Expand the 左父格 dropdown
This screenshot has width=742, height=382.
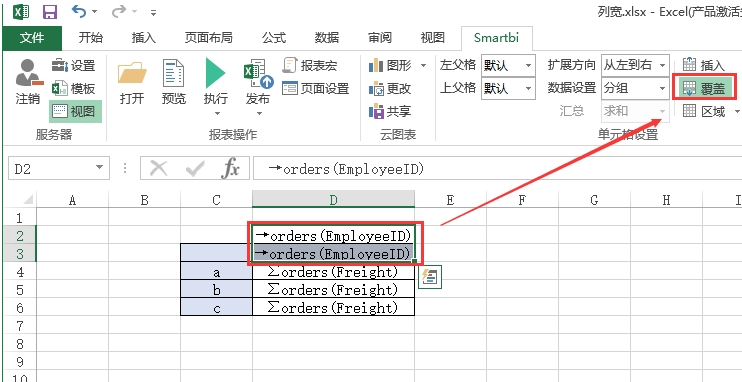pyautogui.click(x=529, y=65)
